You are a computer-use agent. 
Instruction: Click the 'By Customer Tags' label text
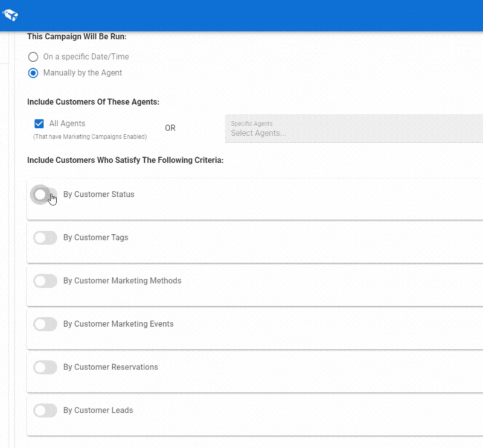click(96, 237)
